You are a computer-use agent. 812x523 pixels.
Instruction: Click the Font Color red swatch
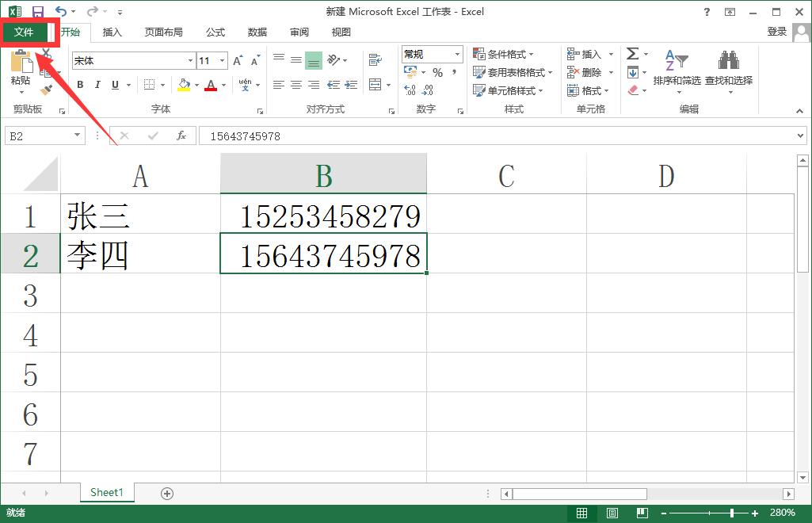212,84
